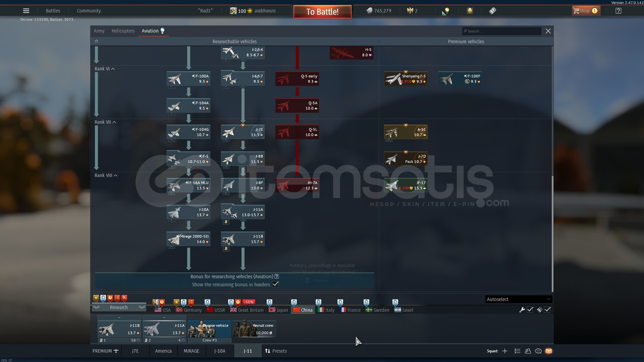The width and height of the screenshot is (644, 362).
Task: Select the Japan nation
Action: point(278,310)
